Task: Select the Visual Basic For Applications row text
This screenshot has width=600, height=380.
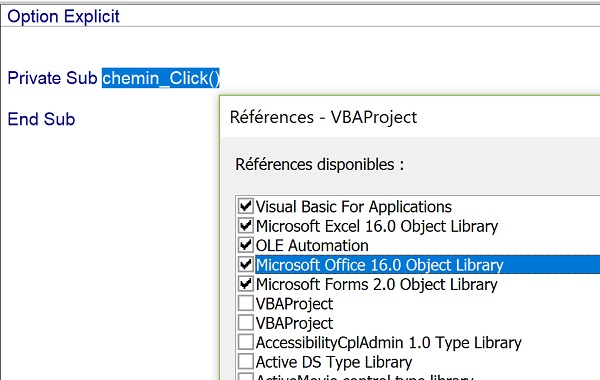Action: pos(354,207)
